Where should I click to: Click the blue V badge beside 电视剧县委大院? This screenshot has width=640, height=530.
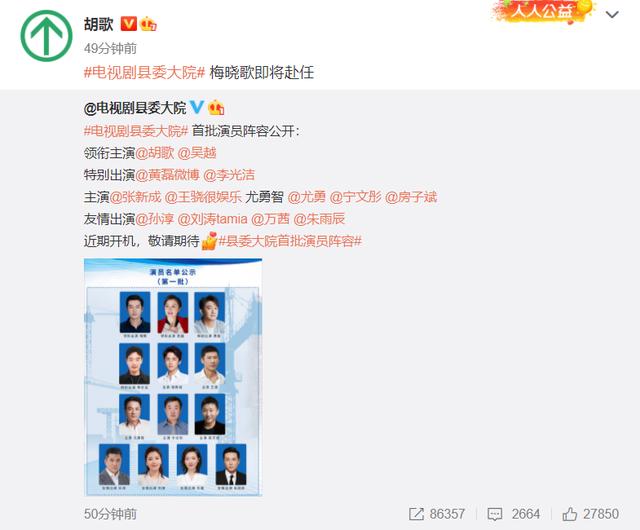pos(197,107)
